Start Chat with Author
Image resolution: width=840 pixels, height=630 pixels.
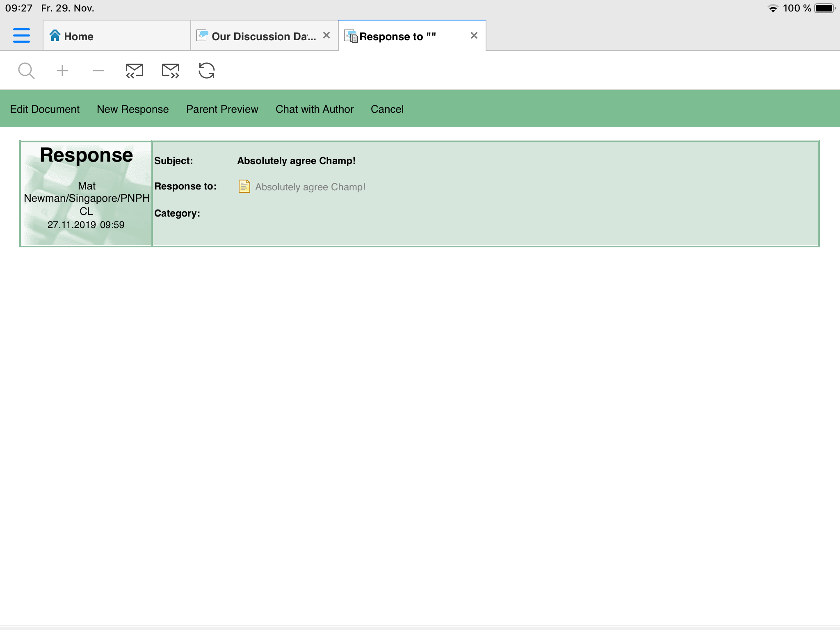(x=315, y=109)
